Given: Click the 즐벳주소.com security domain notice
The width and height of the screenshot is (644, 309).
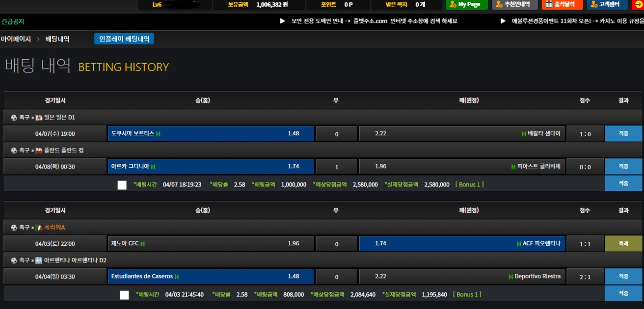Looking at the screenshot, I should [x=374, y=21].
